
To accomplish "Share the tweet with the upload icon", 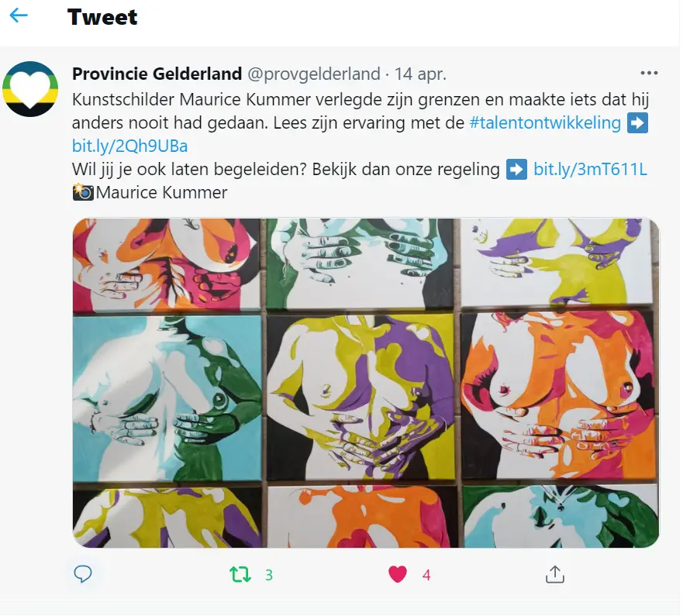I will coord(554,574).
